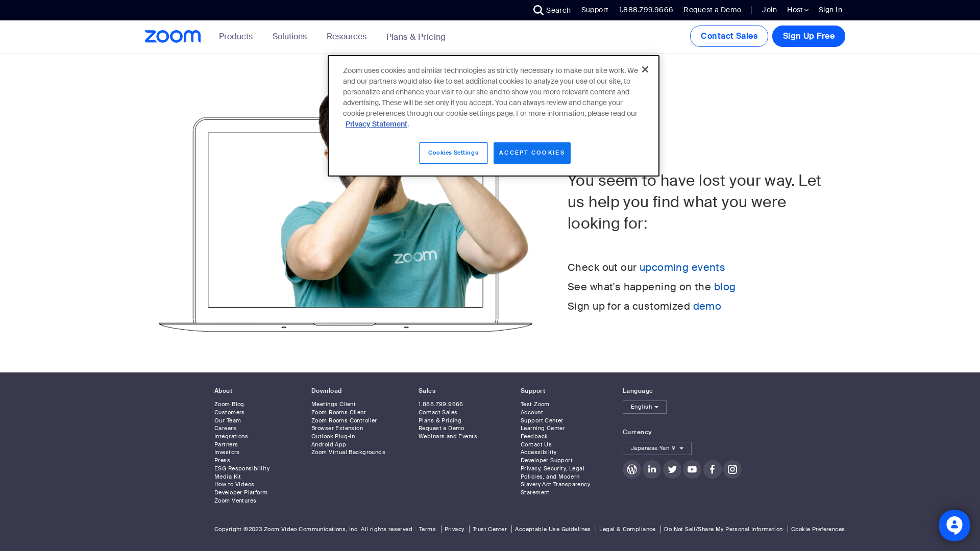Screen dimensions: 980x551
Task: Open Support Center footer link
Action: click(x=542, y=421)
